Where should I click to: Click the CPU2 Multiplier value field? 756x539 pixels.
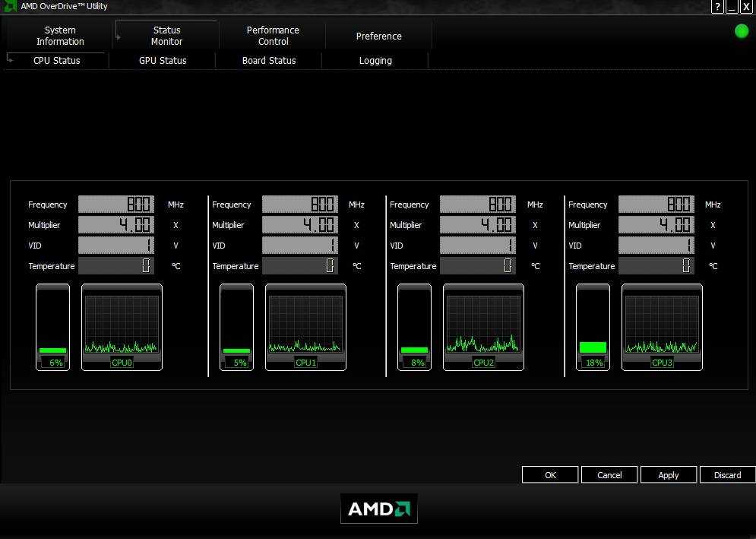click(478, 225)
